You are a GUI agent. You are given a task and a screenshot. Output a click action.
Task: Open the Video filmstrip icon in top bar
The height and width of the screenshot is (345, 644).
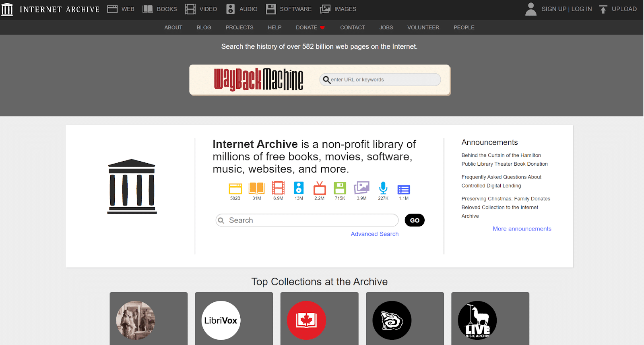tap(190, 9)
